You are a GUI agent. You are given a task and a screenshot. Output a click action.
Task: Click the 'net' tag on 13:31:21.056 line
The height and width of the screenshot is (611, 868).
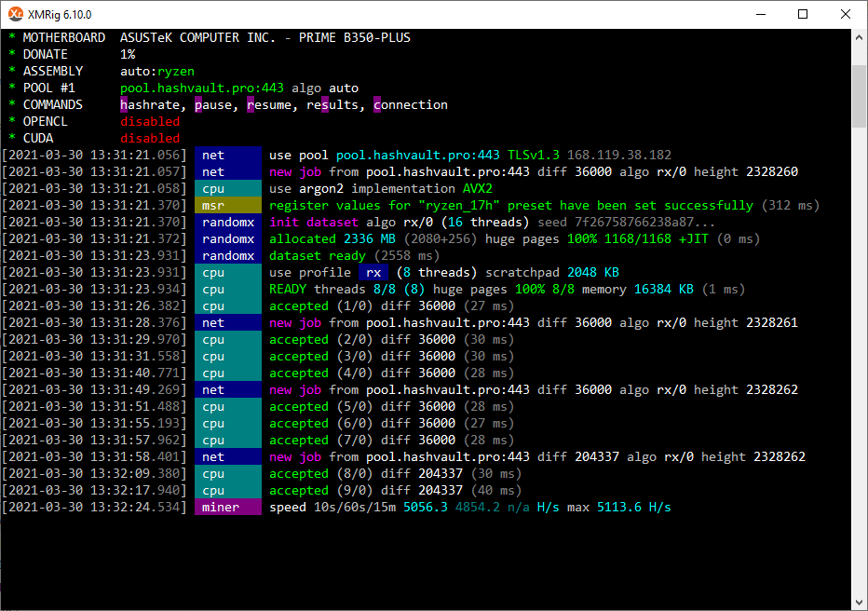click(x=228, y=155)
